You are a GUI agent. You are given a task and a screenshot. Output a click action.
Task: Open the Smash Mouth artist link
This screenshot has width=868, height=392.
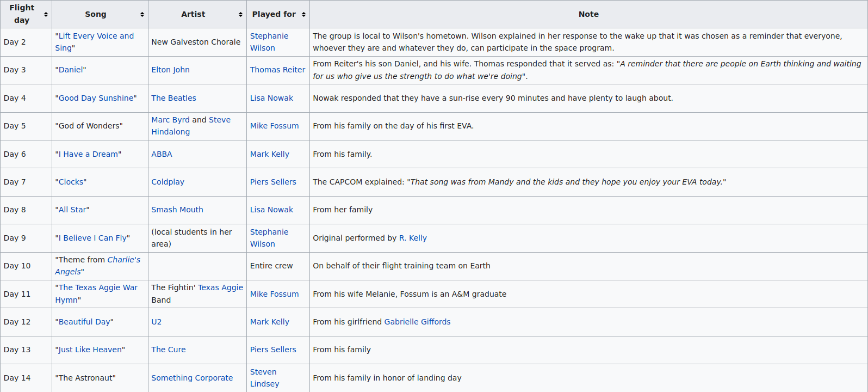point(177,210)
